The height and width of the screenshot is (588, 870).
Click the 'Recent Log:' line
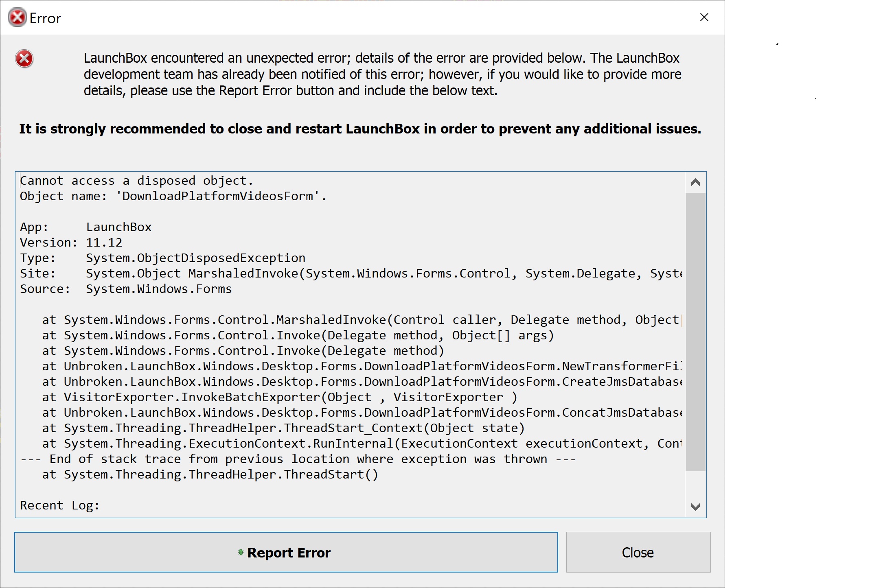(60, 505)
